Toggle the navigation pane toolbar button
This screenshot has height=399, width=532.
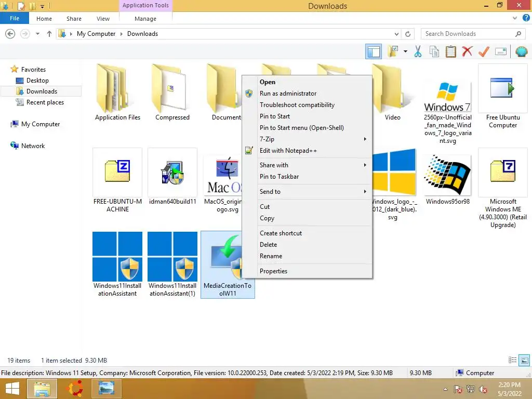click(x=374, y=51)
